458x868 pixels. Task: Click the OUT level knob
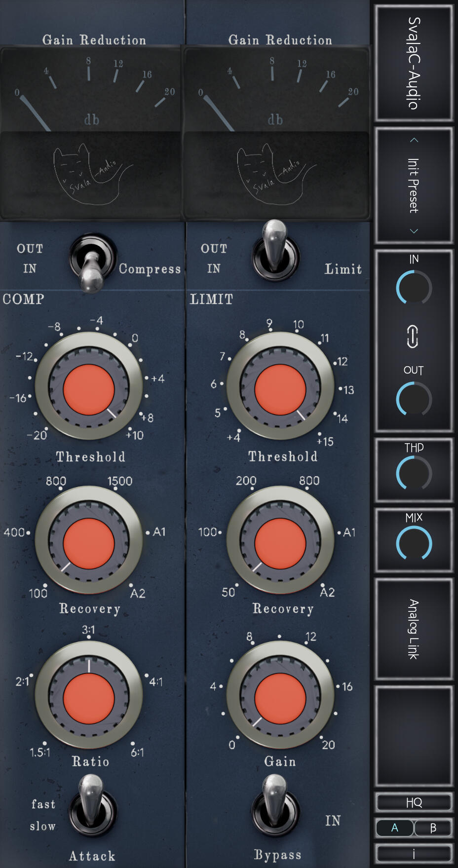(414, 399)
